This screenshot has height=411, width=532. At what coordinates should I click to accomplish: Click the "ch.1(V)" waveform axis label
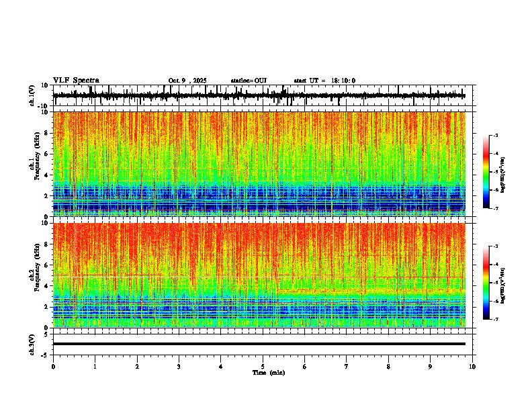pos(32,95)
